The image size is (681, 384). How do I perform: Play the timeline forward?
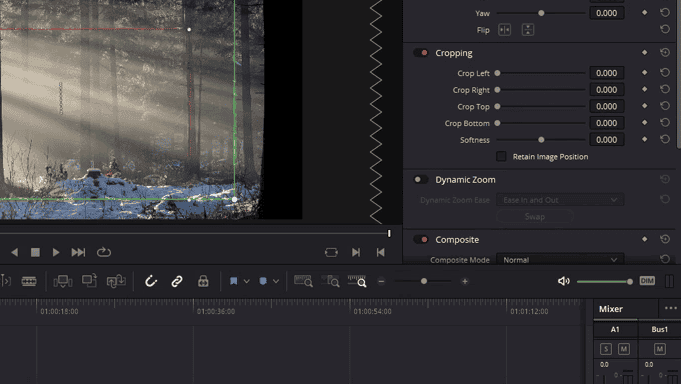tap(56, 252)
